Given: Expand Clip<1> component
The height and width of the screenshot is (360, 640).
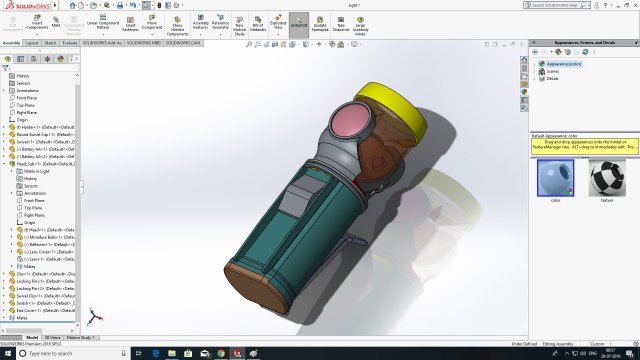Looking at the screenshot, I should (4, 274).
